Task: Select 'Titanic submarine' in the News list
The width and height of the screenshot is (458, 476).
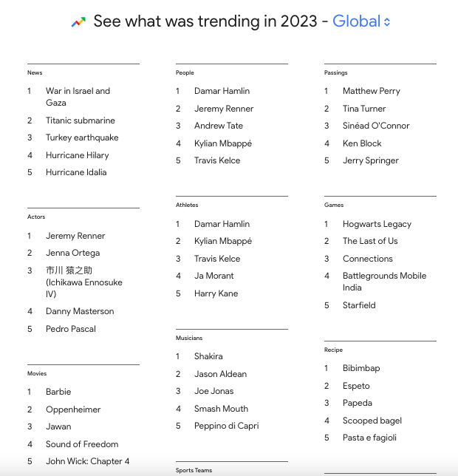Action: click(x=81, y=120)
